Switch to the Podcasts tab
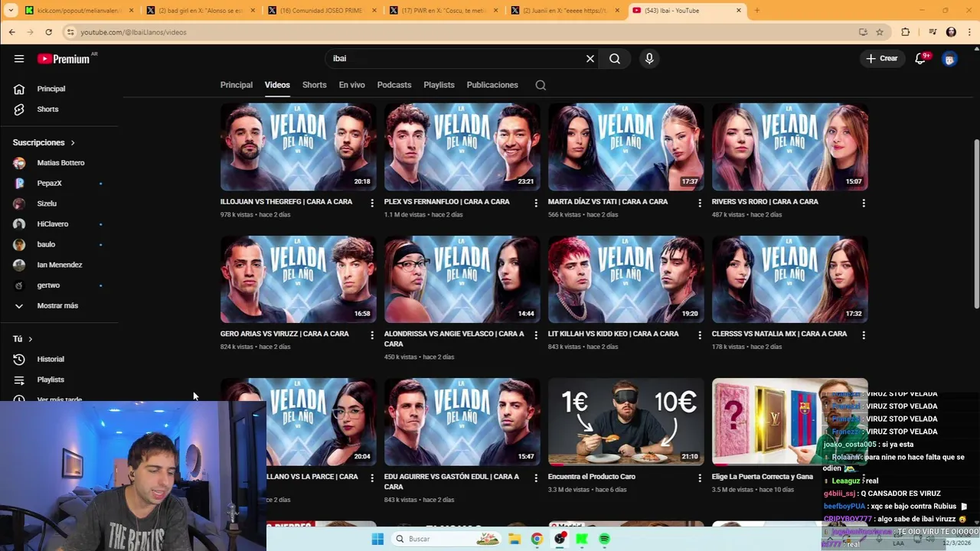The height and width of the screenshot is (551, 980). tap(394, 85)
